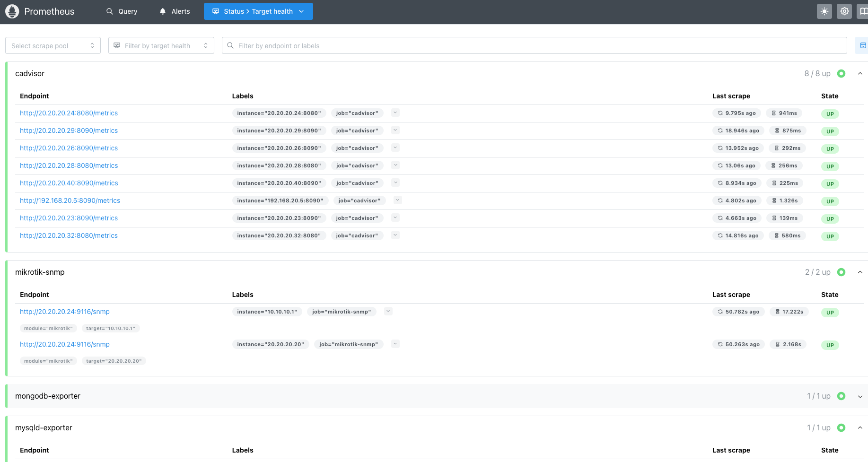Screen dimensions: 868x462
Task: Expand labels for 20.20.20.28:8080 target
Action: tap(395, 165)
